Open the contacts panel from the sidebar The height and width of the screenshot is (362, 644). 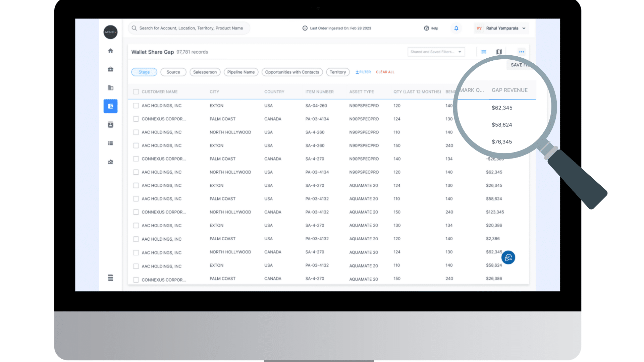[110, 125]
